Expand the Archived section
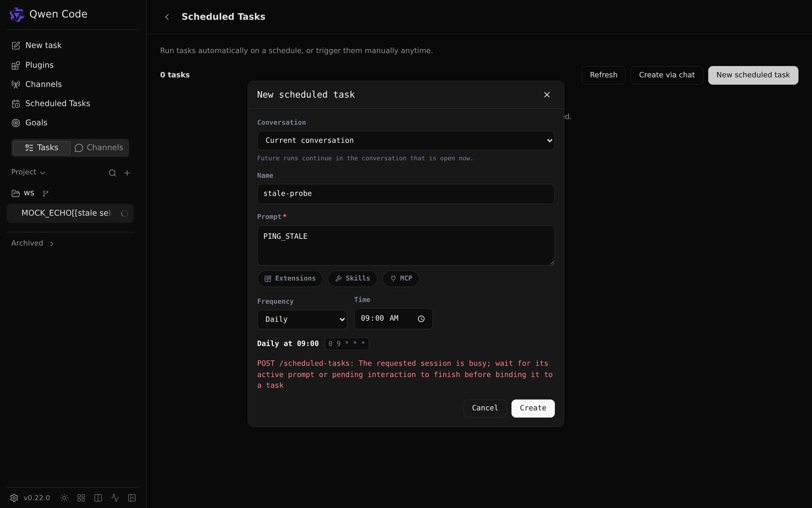 32,243
